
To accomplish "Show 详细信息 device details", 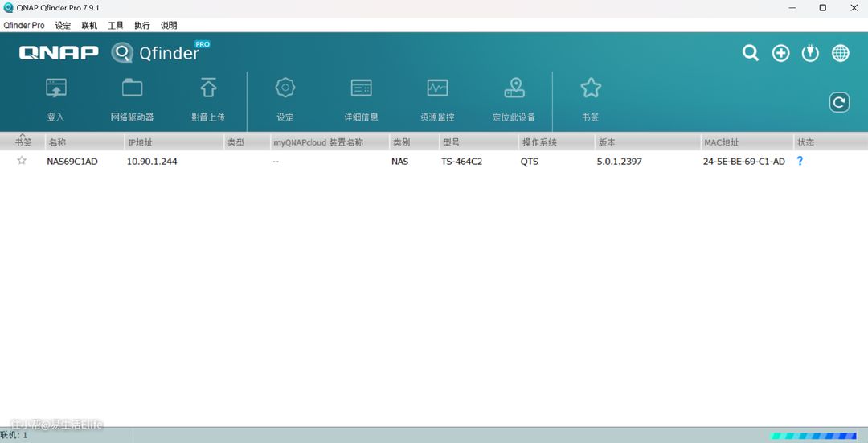I will click(361, 88).
